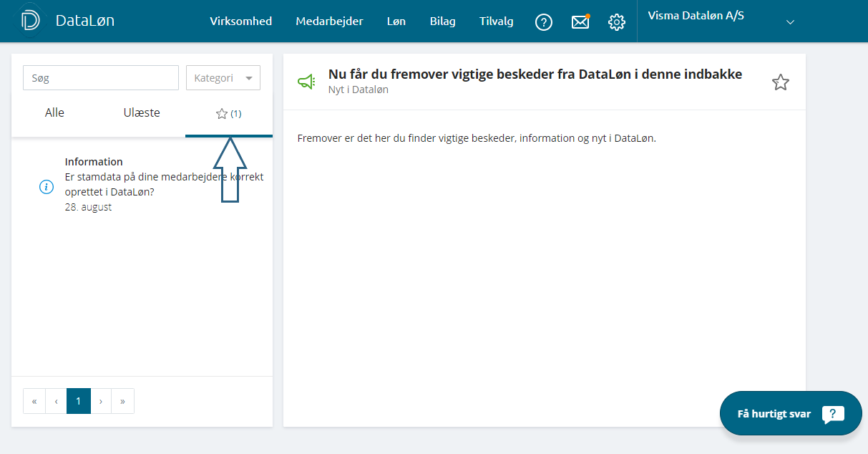
Task: Select the starred messages tab (1)
Action: 229,114
